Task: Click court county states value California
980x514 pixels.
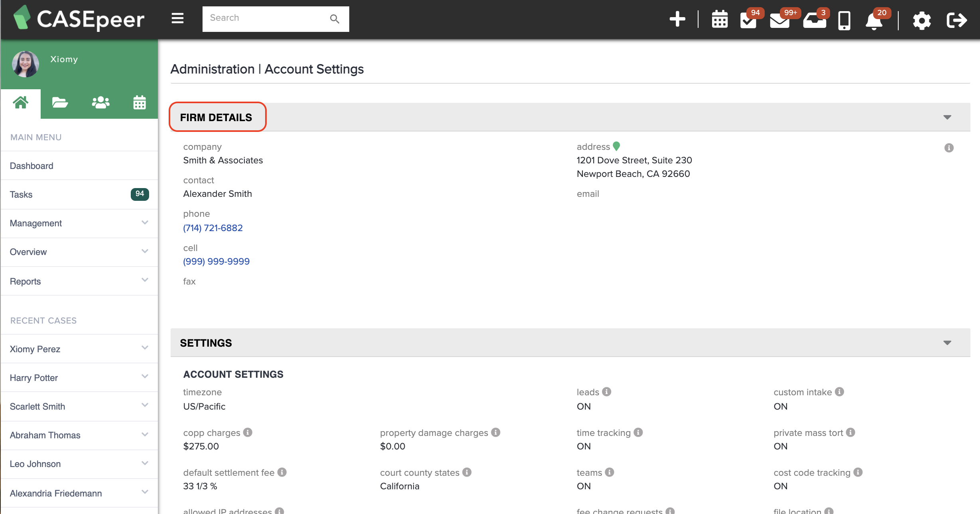Action: pyautogui.click(x=399, y=486)
